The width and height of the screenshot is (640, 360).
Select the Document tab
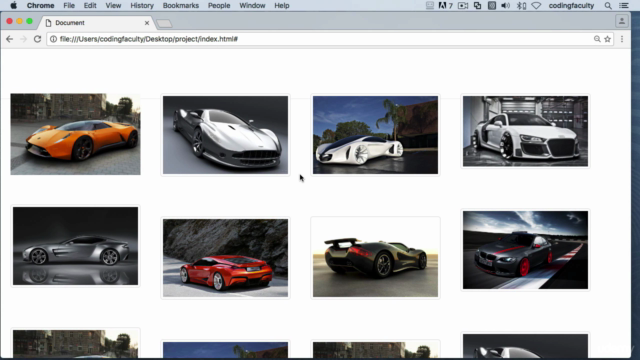tap(97, 23)
